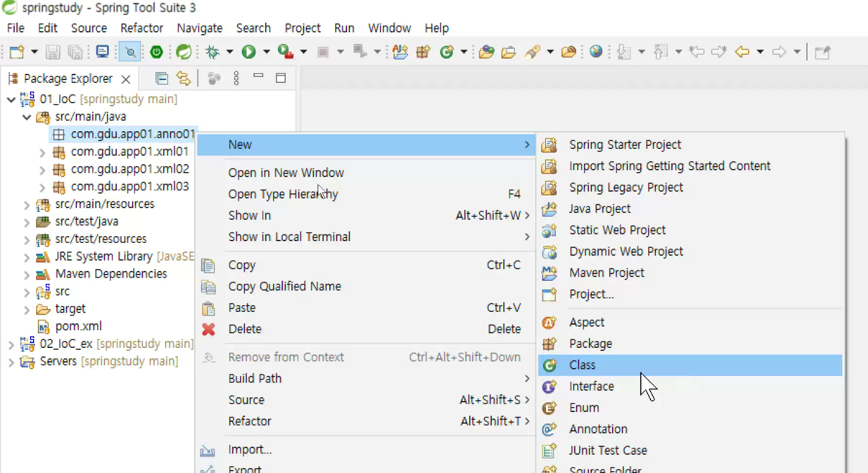868x473 pixels.
Task: Choose Enum from the New submenu
Action: [690, 408]
